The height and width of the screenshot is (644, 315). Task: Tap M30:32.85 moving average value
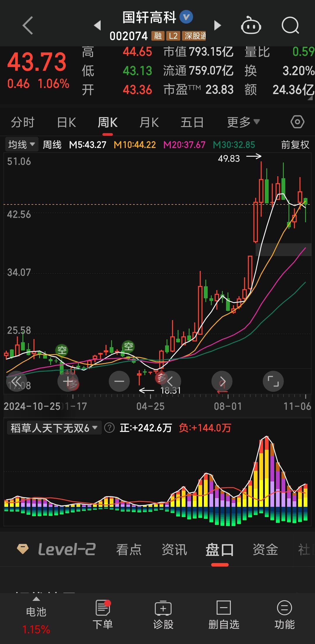click(x=234, y=144)
